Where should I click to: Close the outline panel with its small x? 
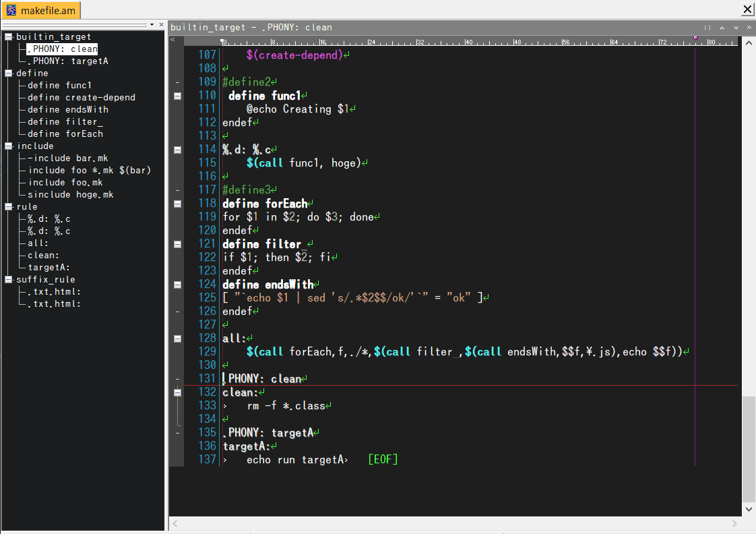[x=161, y=24]
